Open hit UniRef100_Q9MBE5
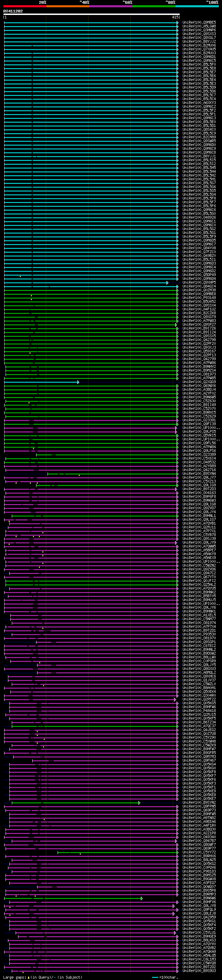Viewport: 222px width, 980px height. click(199, 23)
